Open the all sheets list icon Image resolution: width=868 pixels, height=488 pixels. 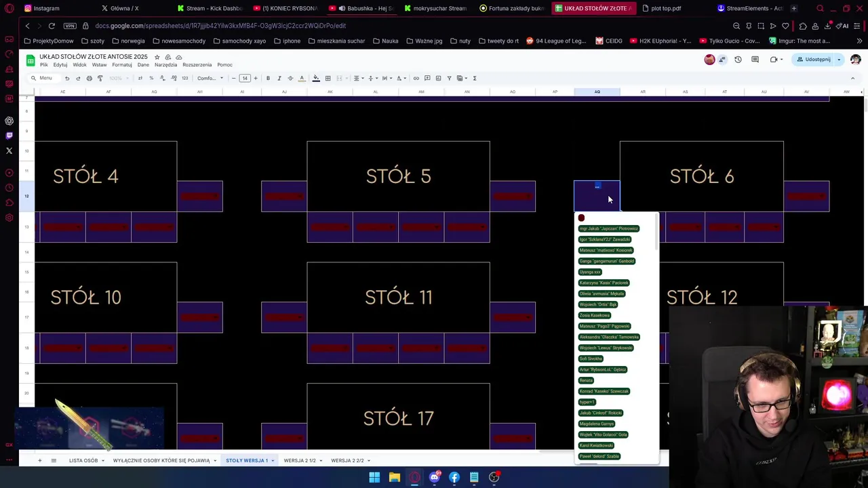(x=54, y=460)
